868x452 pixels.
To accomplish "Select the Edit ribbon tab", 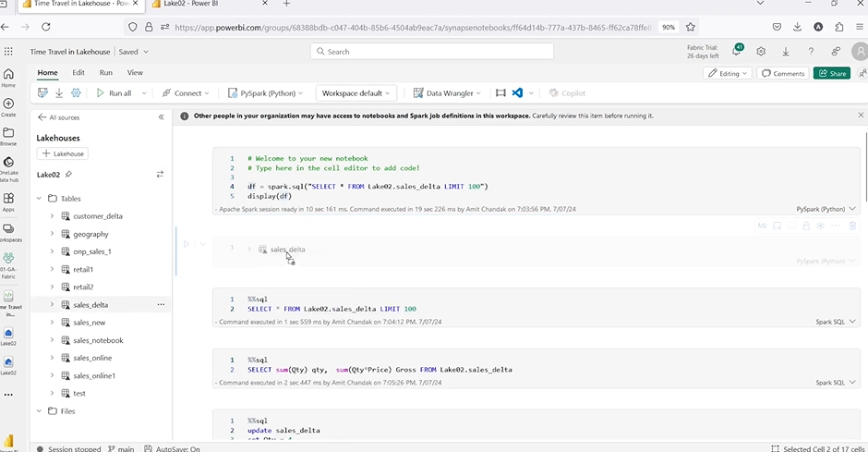I will click(x=78, y=73).
